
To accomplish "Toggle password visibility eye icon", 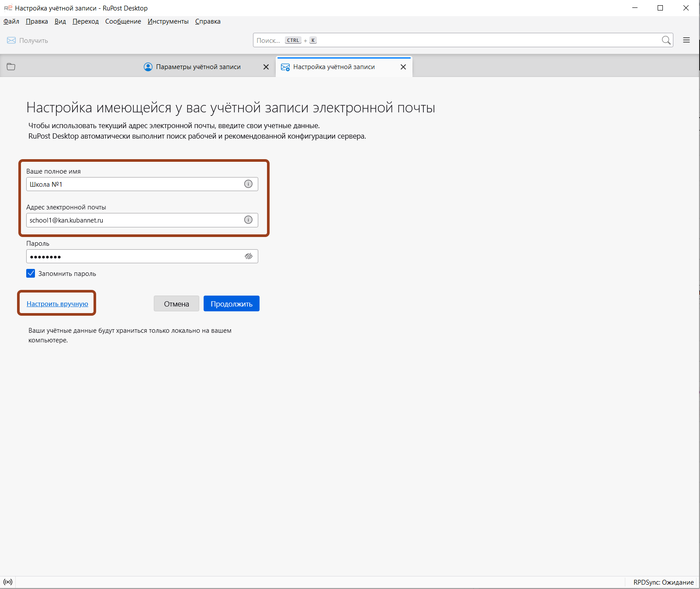I will [x=249, y=256].
